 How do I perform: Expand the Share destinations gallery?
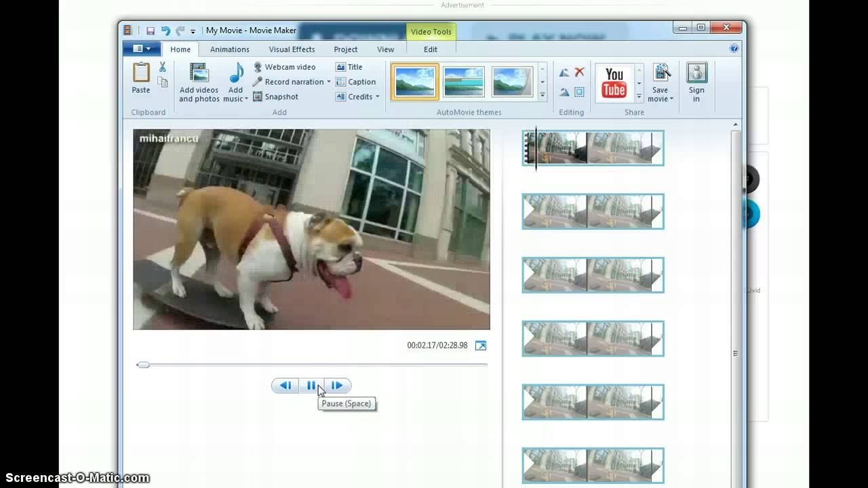point(639,96)
